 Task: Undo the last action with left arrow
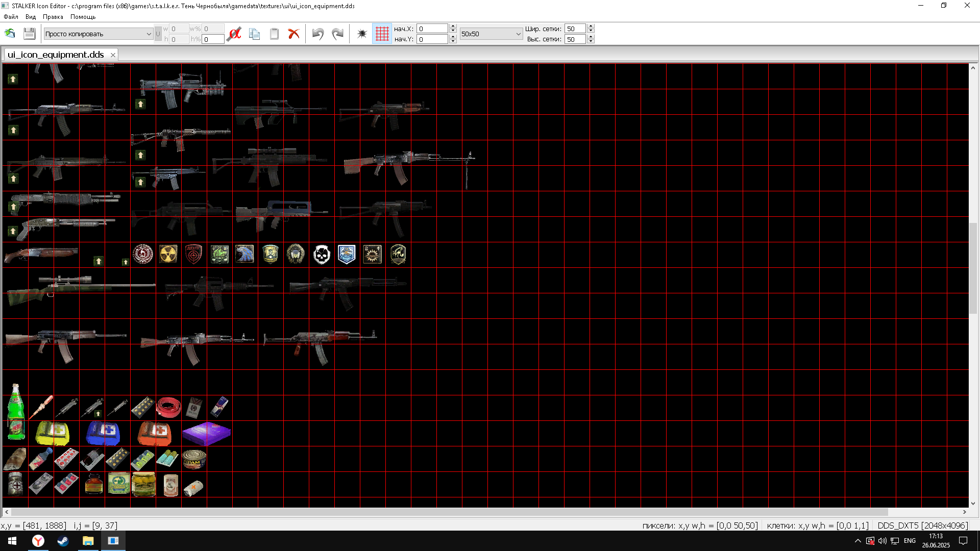[318, 34]
